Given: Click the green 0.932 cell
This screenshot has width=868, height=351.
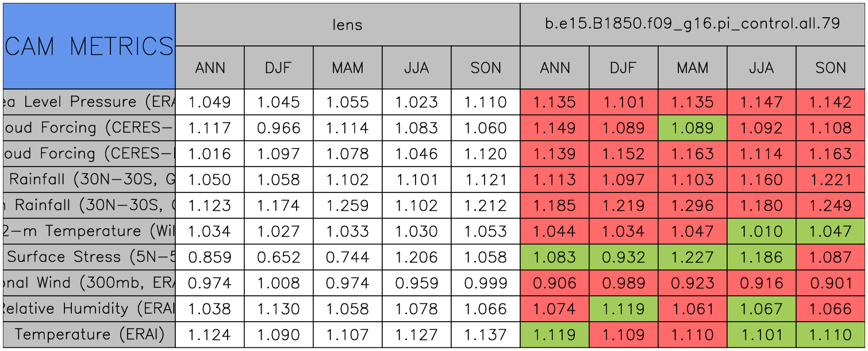Looking at the screenshot, I should click(x=624, y=257).
